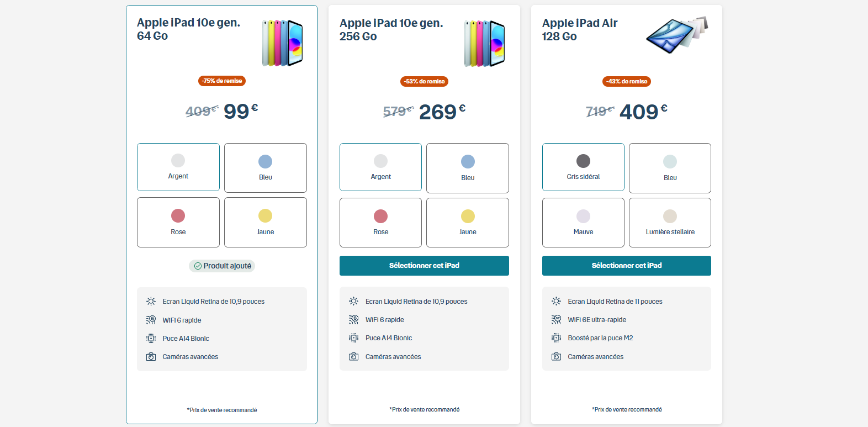The image size is (868, 427).
Task: Click Sélectionner cet iPad under 256 Go model
Action: click(x=424, y=266)
